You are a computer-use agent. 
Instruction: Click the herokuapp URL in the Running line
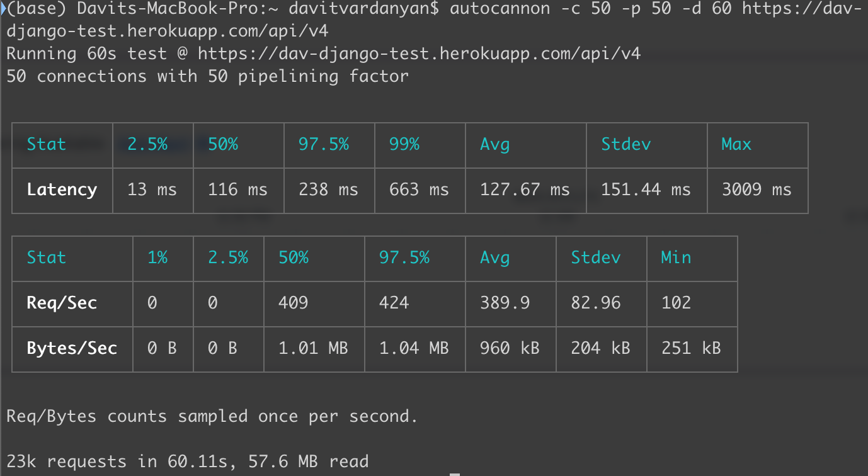(419, 54)
